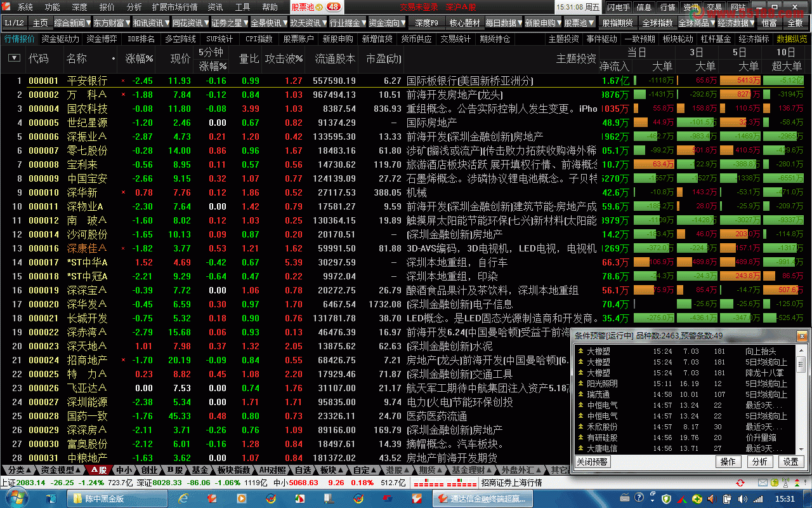Open the 综合新闻 dropdown

[x=72, y=23]
